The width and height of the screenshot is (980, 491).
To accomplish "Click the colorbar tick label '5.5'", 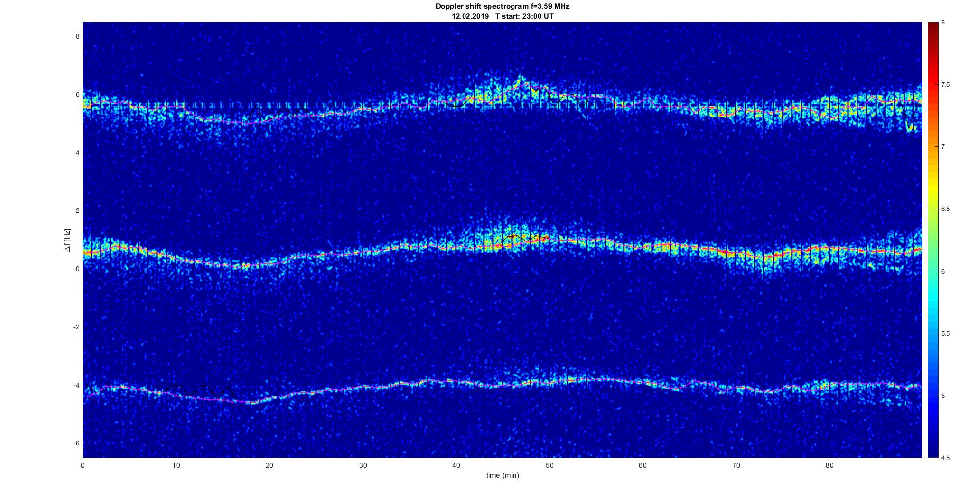I will tap(946, 334).
